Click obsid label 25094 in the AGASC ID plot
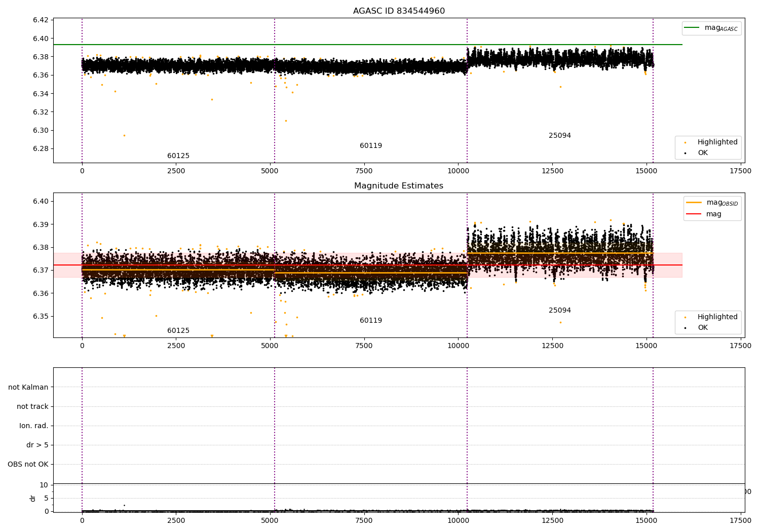The width and height of the screenshot is (760, 532). point(560,136)
